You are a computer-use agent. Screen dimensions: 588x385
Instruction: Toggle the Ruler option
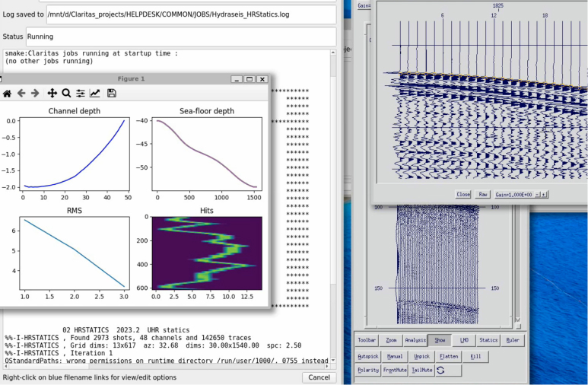[x=514, y=341]
